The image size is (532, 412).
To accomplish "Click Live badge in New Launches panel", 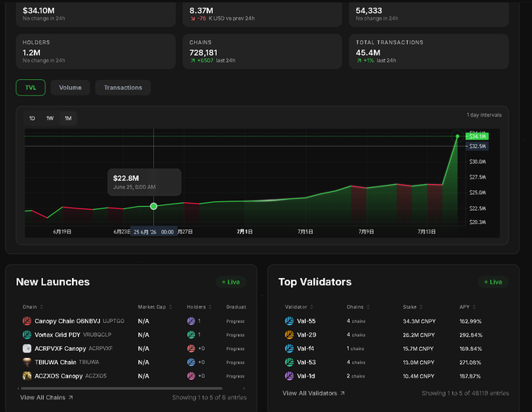I will [x=231, y=282].
